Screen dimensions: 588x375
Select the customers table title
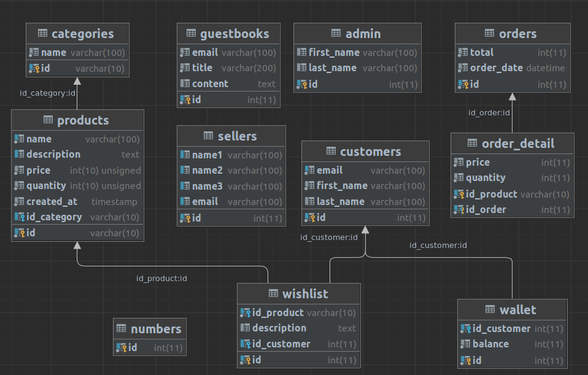[371, 152]
